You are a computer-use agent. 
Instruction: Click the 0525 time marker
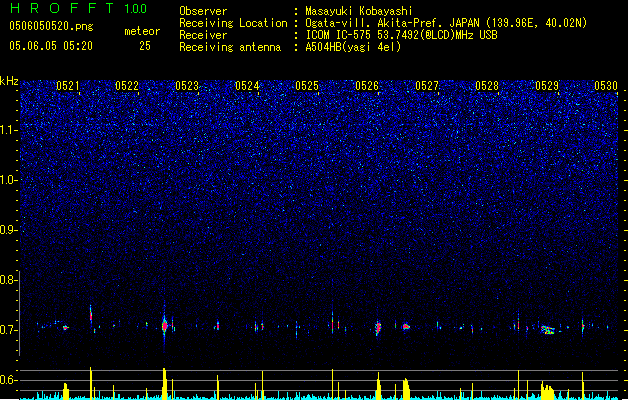tap(307, 86)
